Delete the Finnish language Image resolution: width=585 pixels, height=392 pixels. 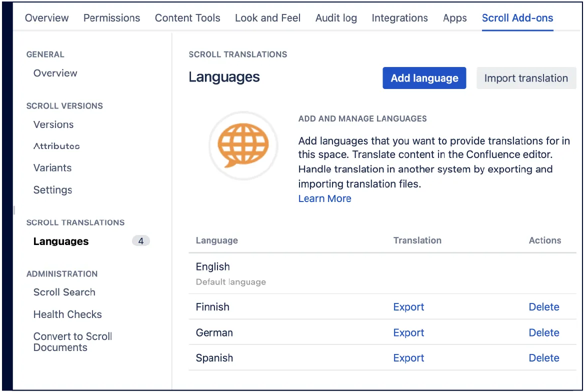544,307
